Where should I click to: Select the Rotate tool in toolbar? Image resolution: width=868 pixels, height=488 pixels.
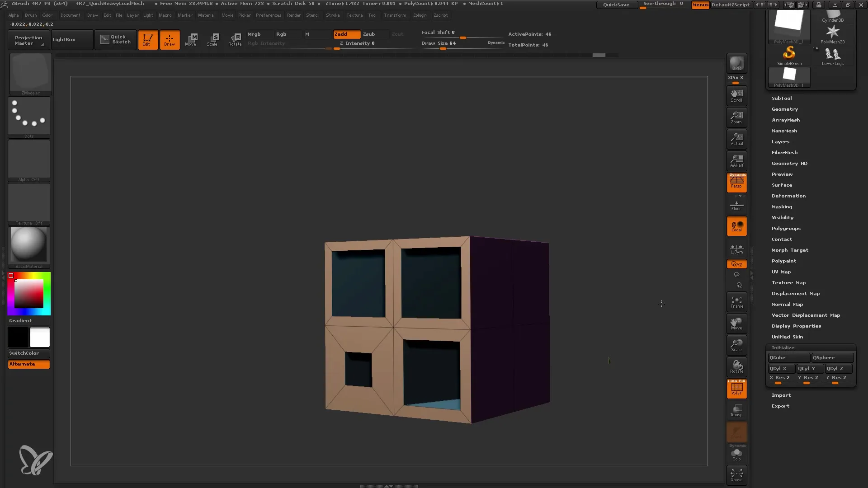pos(236,39)
